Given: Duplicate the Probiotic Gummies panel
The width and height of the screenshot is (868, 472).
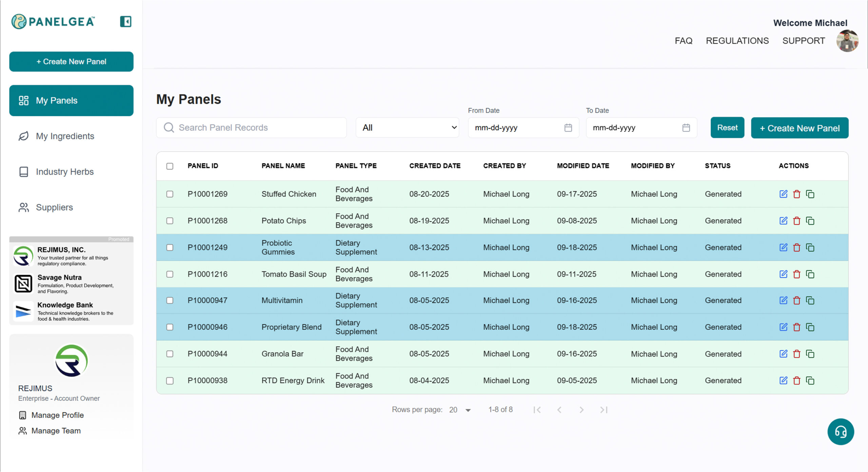Looking at the screenshot, I should coord(810,248).
